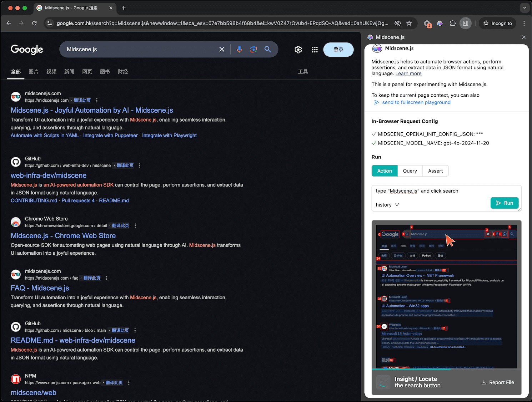
Task: Click the magnifier search icon in Google
Action: coord(267,49)
